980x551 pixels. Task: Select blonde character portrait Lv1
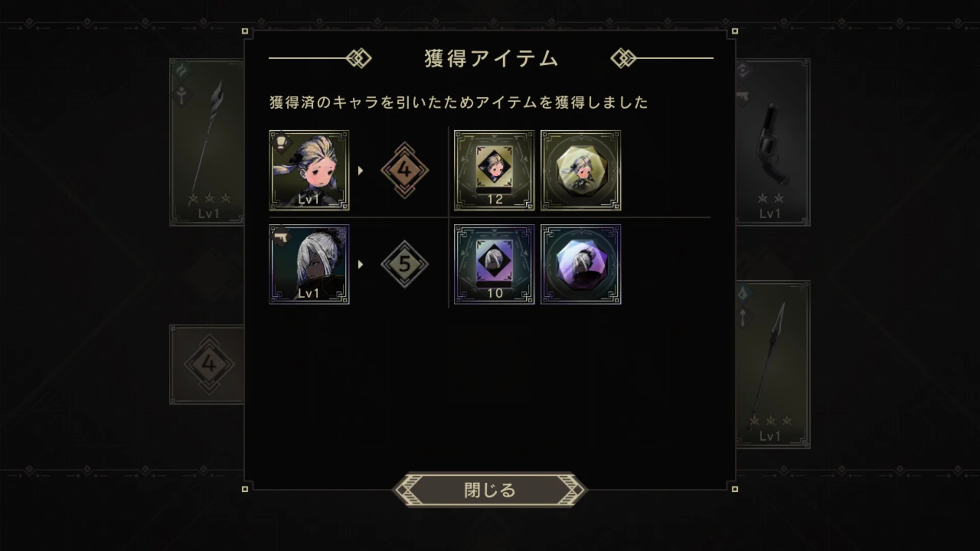(x=309, y=170)
